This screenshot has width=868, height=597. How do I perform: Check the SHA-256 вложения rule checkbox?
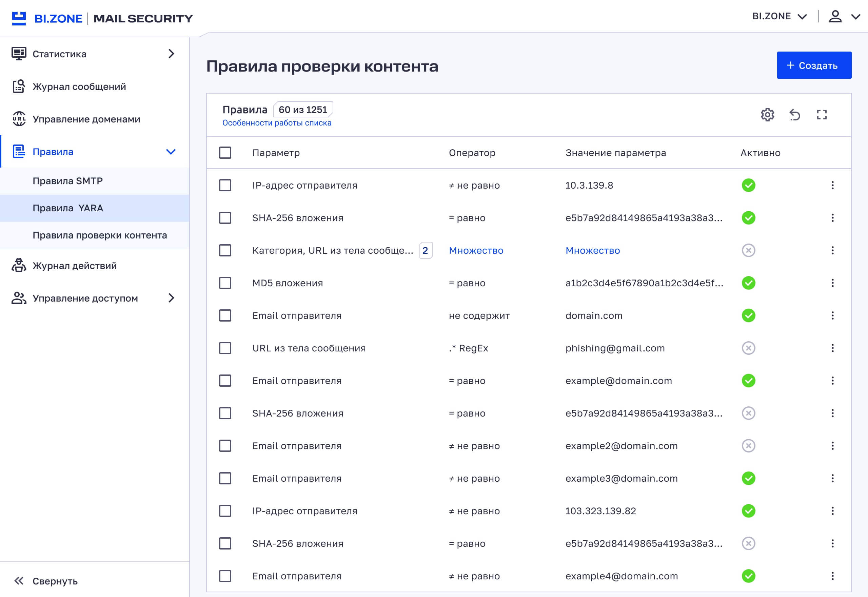(x=225, y=218)
